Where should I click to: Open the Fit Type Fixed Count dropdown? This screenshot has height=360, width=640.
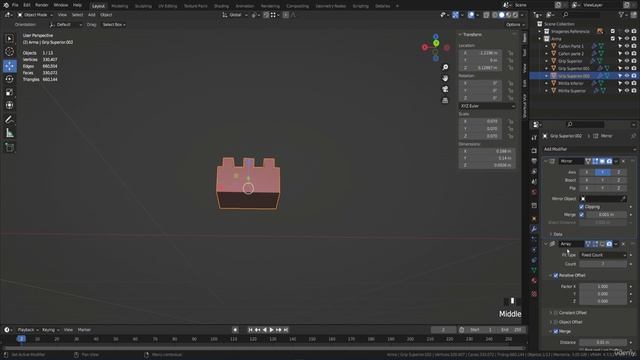(x=603, y=255)
